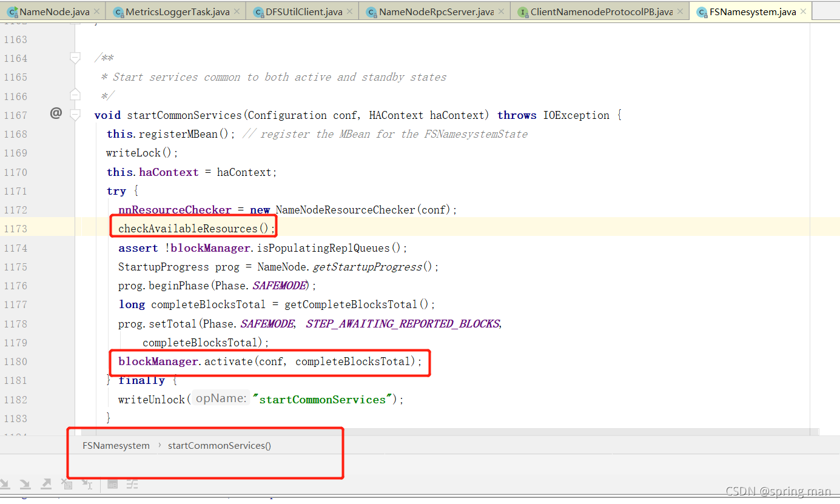
Task: Click nnResourceChecker field on line 1172
Action: 175,210
